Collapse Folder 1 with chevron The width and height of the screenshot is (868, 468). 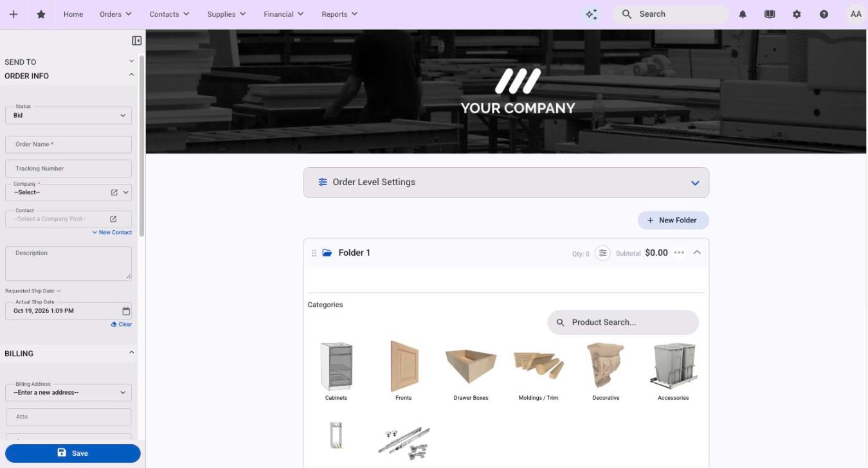click(697, 253)
